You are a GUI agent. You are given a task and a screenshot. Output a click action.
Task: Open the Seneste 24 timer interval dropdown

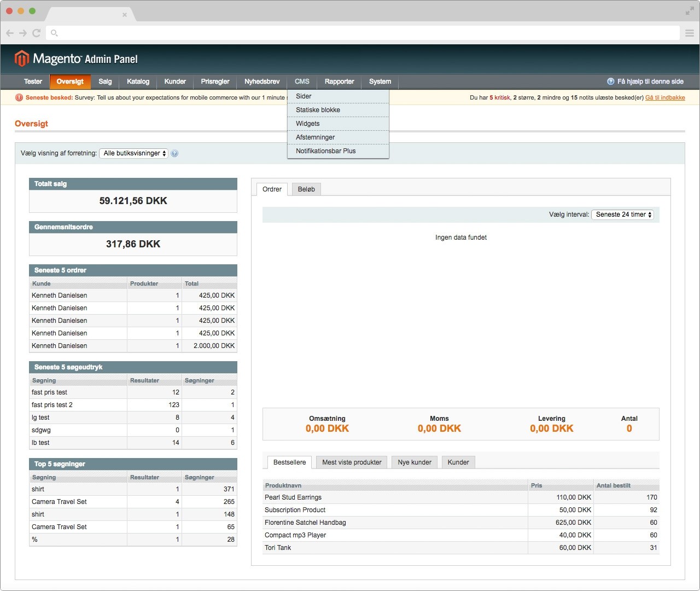(622, 215)
